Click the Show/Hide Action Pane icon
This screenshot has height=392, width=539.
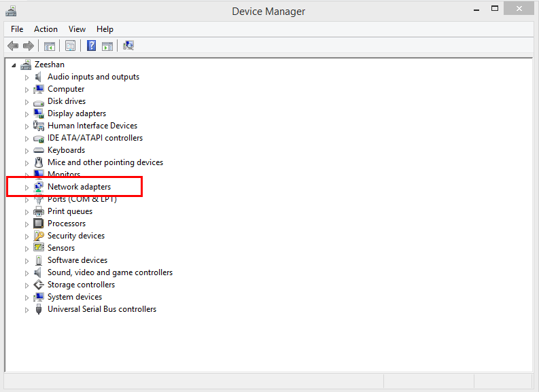(x=107, y=46)
